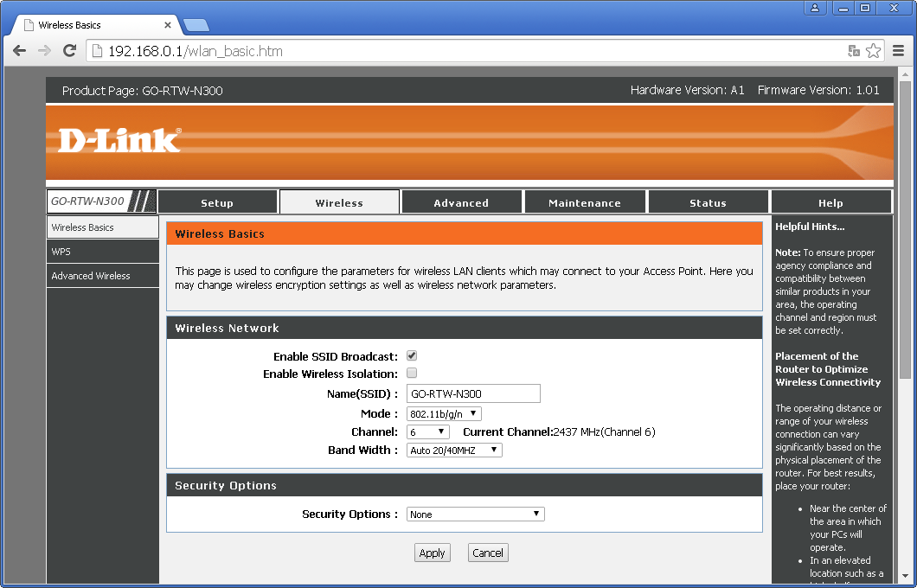This screenshot has height=588, width=917.
Task: Select the Wireless tab
Action: (339, 203)
